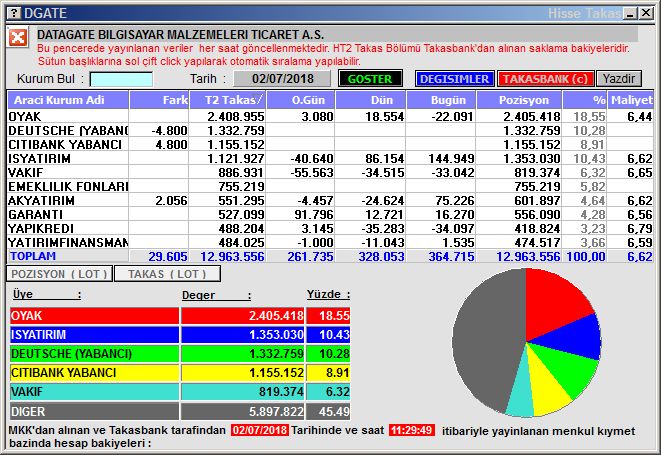661x455 pixels.
Task: Click blue ISYATIRIM legend bar
Action: [x=94, y=335]
